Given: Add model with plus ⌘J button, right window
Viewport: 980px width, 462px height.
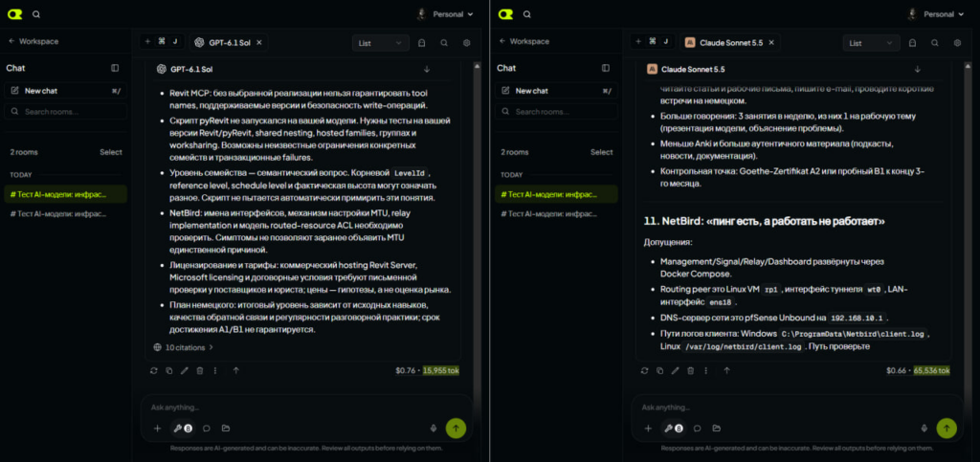Looking at the screenshot, I should click(653, 42).
